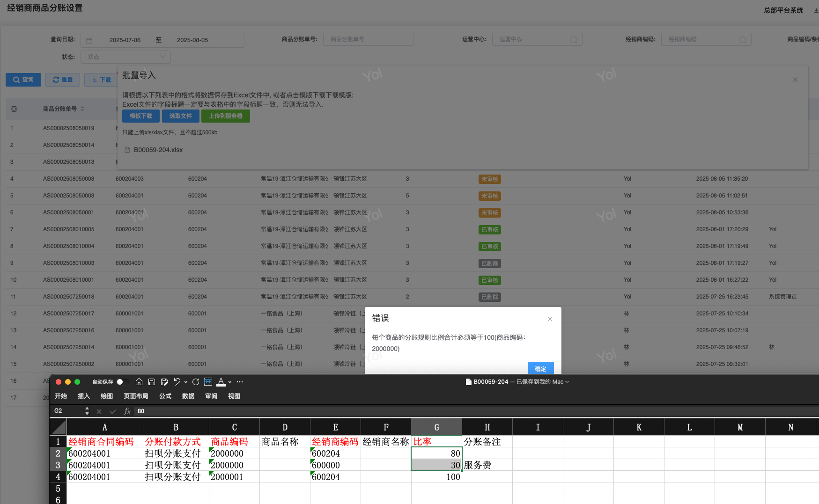The width and height of the screenshot is (819, 504).
Task: Click the 确定 button in error dialog
Action: point(540,368)
